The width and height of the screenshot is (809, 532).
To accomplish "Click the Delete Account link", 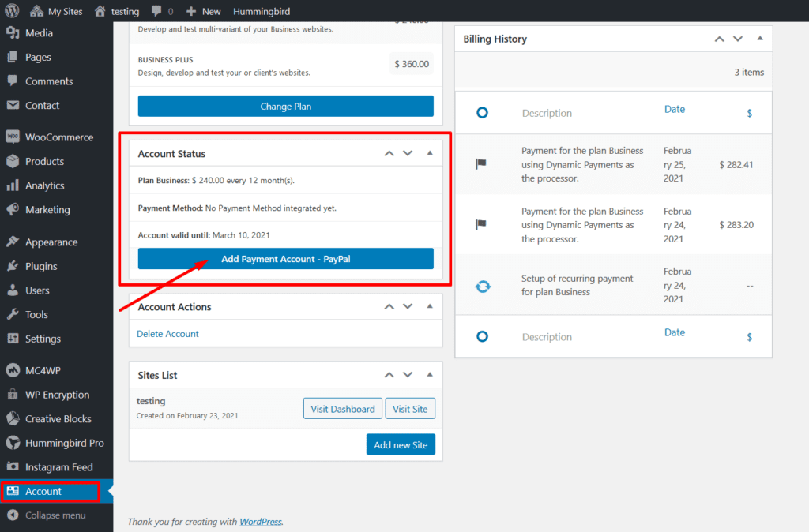I will (167, 334).
